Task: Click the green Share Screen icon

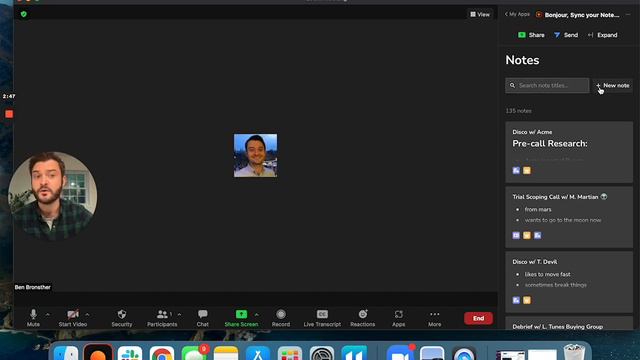Action: [241, 314]
